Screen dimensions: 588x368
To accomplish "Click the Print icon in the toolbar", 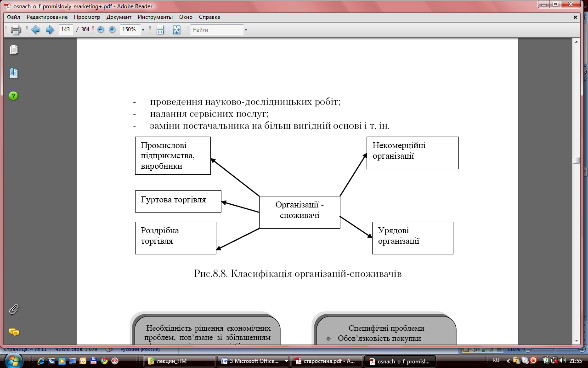I will (x=16, y=30).
